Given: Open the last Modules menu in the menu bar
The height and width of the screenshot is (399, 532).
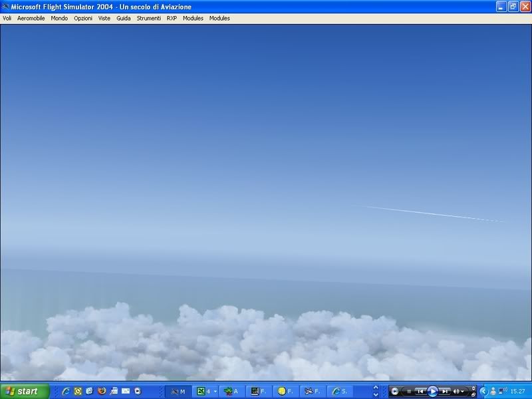Looking at the screenshot, I should (219, 19).
